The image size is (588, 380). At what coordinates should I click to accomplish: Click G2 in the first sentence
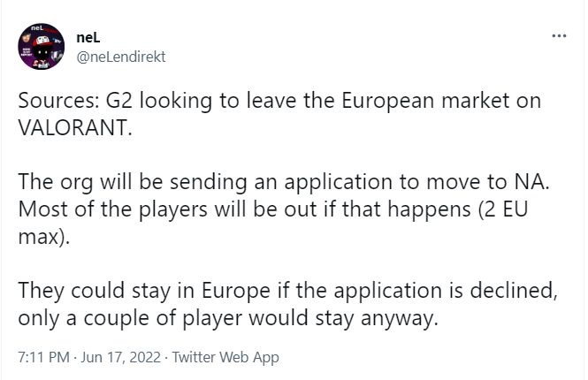pos(118,101)
